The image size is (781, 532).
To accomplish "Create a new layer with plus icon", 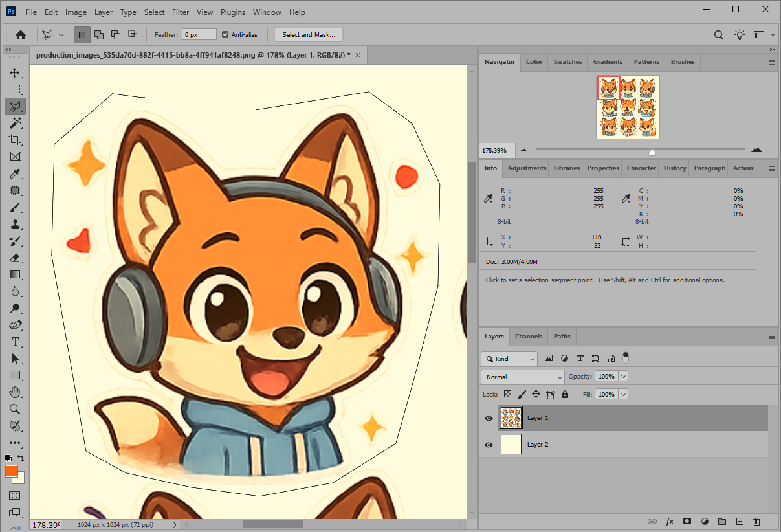I will click(x=740, y=522).
